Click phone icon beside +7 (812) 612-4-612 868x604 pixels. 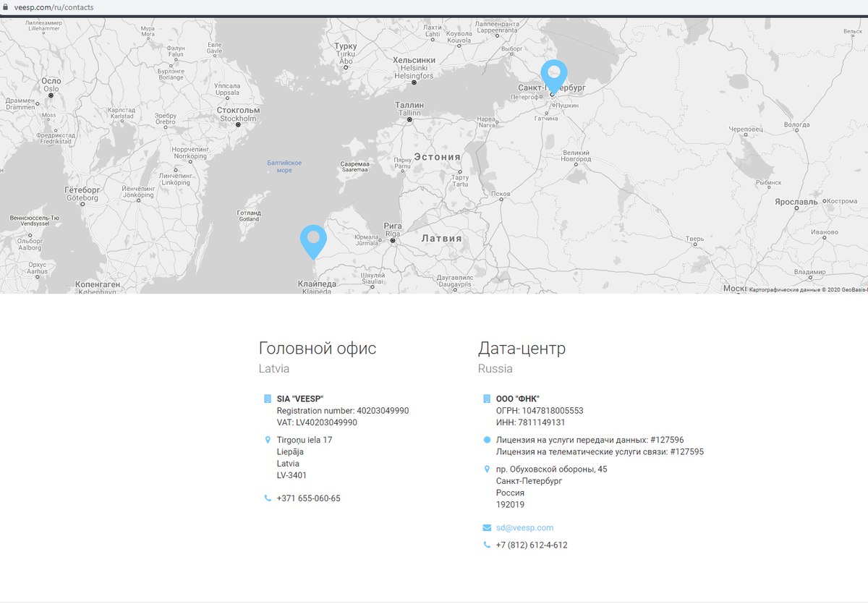point(487,545)
